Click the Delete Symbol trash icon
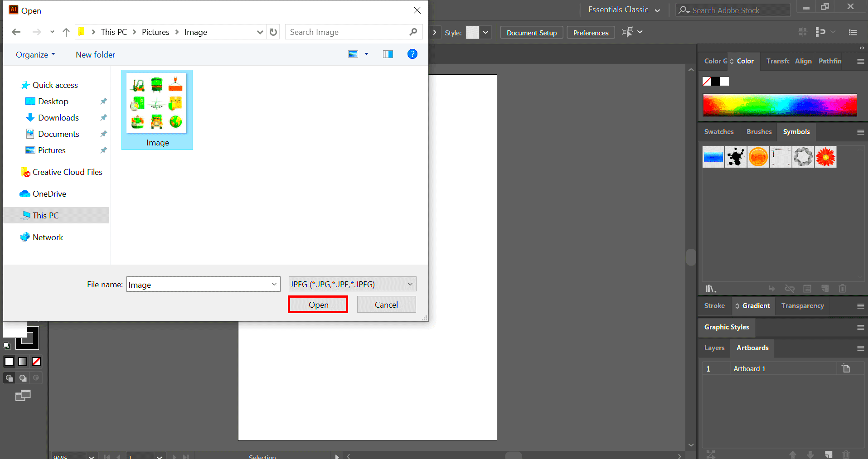 (x=842, y=289)
